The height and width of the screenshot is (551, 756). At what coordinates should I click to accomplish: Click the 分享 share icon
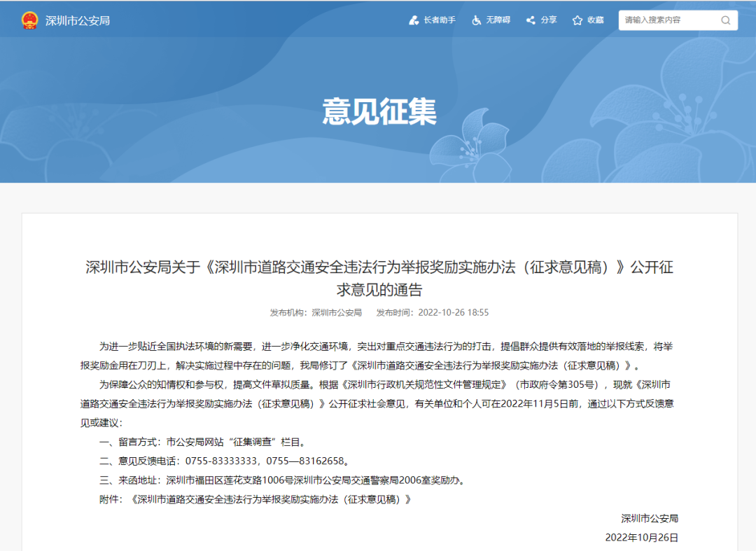point(531,20)
